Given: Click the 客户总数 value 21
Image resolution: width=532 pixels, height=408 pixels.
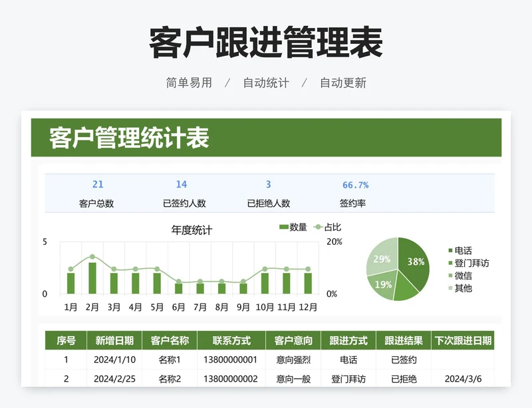Looking at the screenshot, I should point(98,184).
